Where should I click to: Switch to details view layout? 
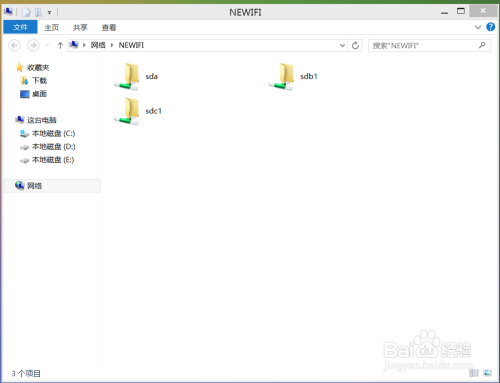pyautogui.click(x=474, y=373)
